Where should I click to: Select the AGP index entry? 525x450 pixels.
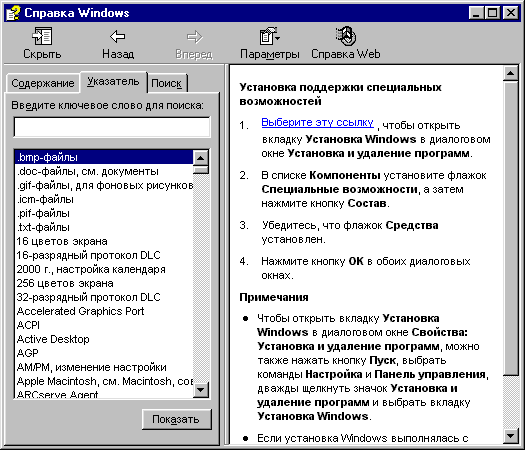pyautogui.click(x=104, y=353)
